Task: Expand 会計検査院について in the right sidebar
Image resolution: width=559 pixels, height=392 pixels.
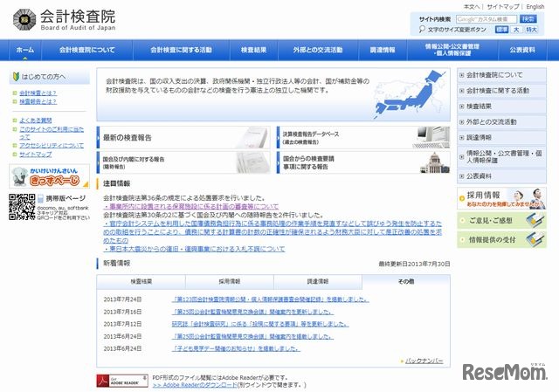Action: (501, 75)
